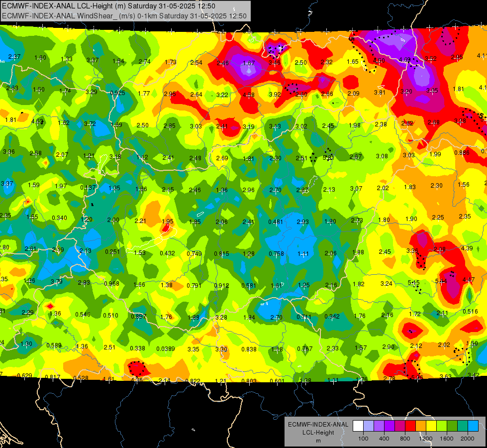Click the wind shear value 4.39
This screenshot has width=487, height=448.
pos(467,248)
